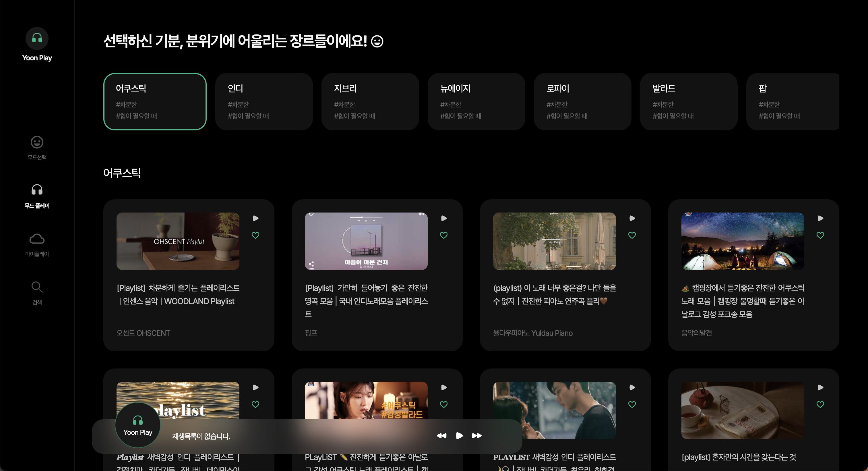Open the night sky camping thumbnail
The image size is (868, 471).
[x=742, y=241]
